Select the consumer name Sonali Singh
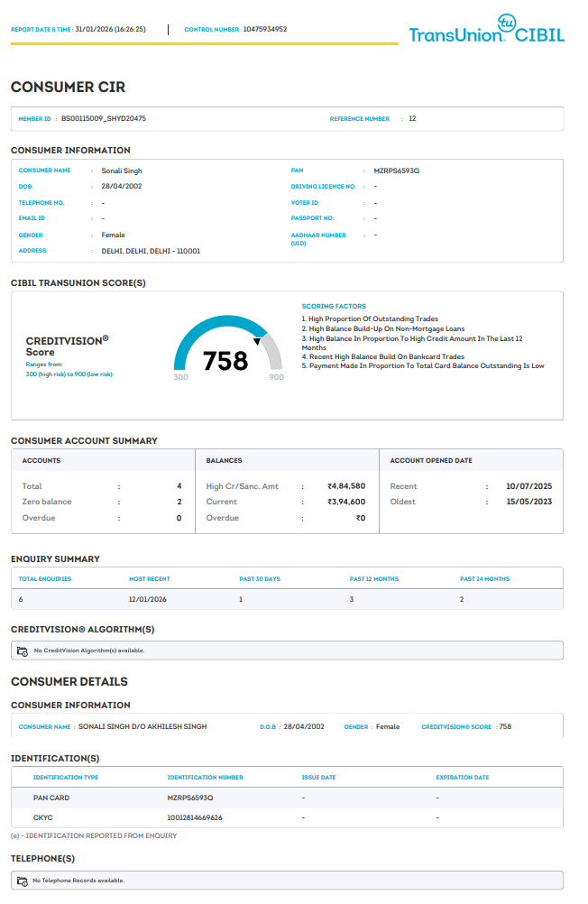 (122, 171)
